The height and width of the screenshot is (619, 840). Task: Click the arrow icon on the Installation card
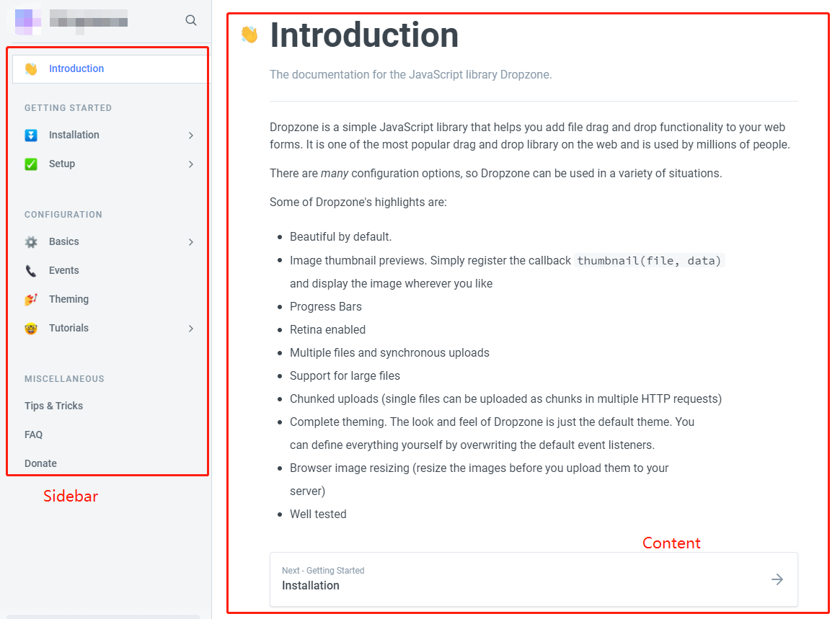(x=777, y=579)
